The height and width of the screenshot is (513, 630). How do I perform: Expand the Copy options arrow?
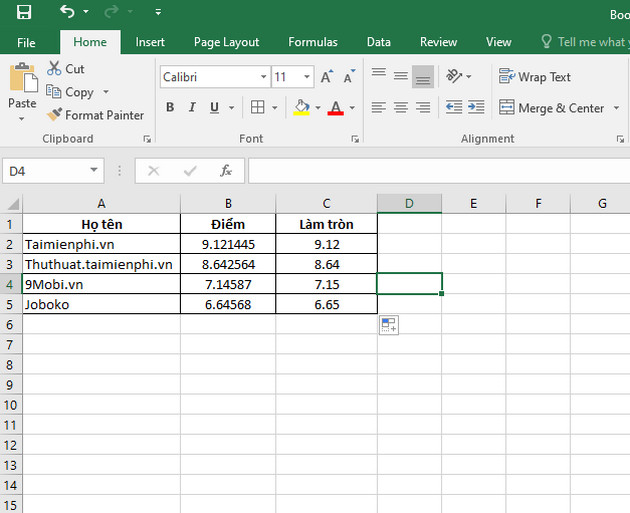pos(106,92)
